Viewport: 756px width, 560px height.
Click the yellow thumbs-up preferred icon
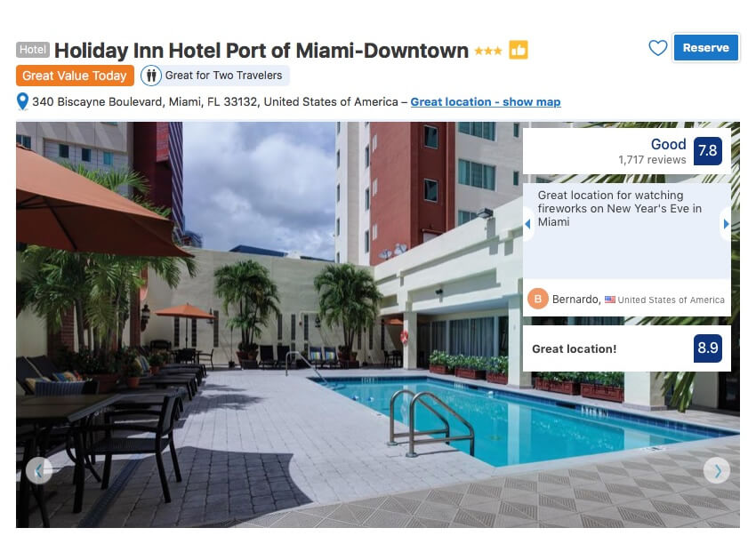pyautogui.click(x=519, y=50)
